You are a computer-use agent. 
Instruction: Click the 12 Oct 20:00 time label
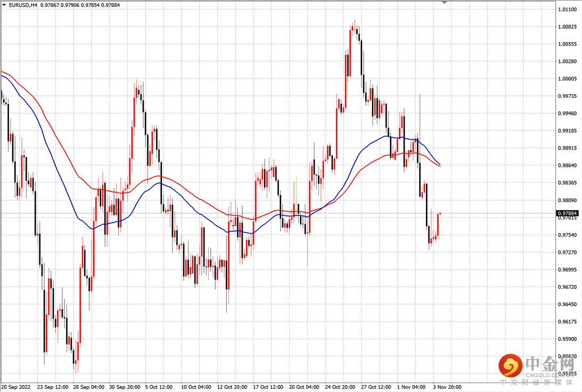(x=232, y=387)
